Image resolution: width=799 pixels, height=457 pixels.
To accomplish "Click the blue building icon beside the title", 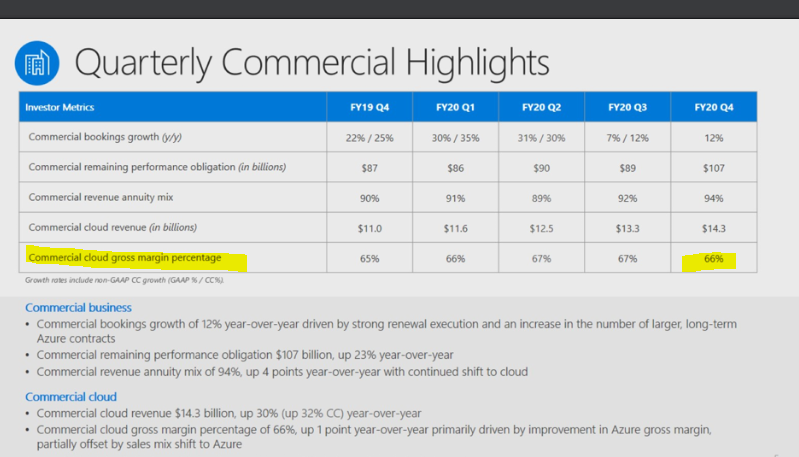I will coord(37,63).
